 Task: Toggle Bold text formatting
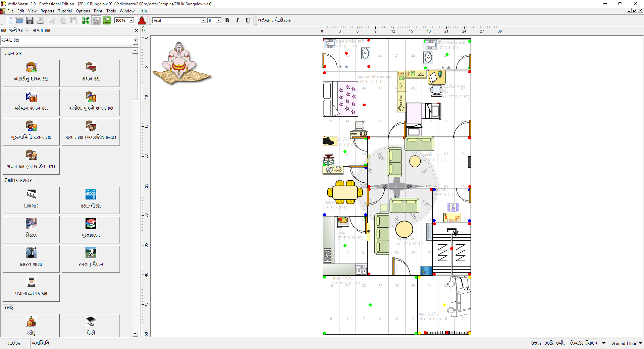coord(227,20)
